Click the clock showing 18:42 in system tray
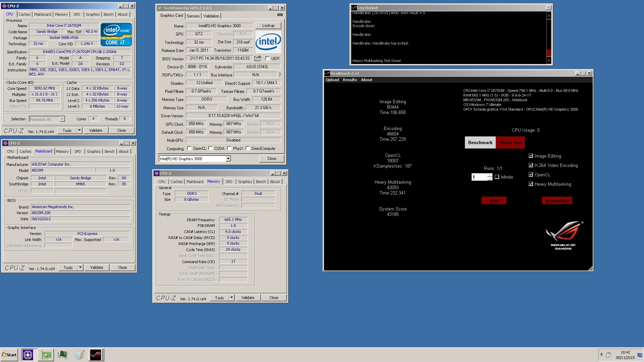This screenshot has width=644, height=362. [625, 352]
